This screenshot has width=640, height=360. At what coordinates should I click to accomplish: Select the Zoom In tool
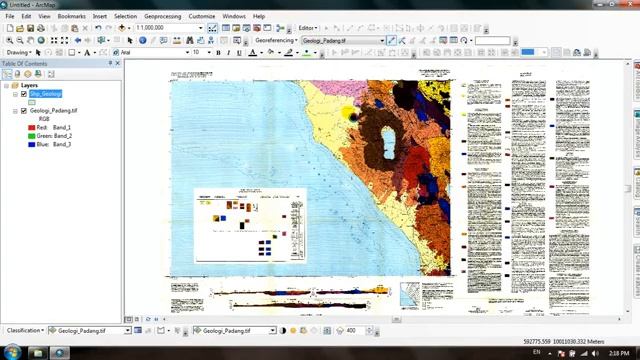tap(9, 40)
